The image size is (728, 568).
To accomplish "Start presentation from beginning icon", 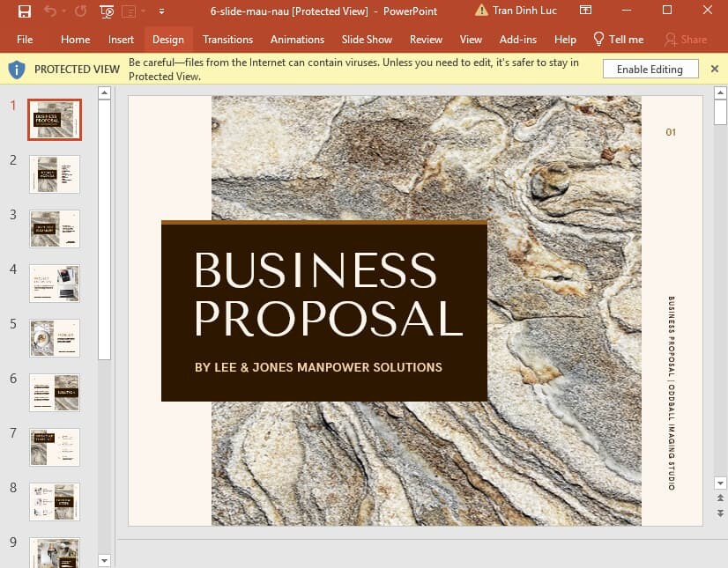I will pos(107,11).
